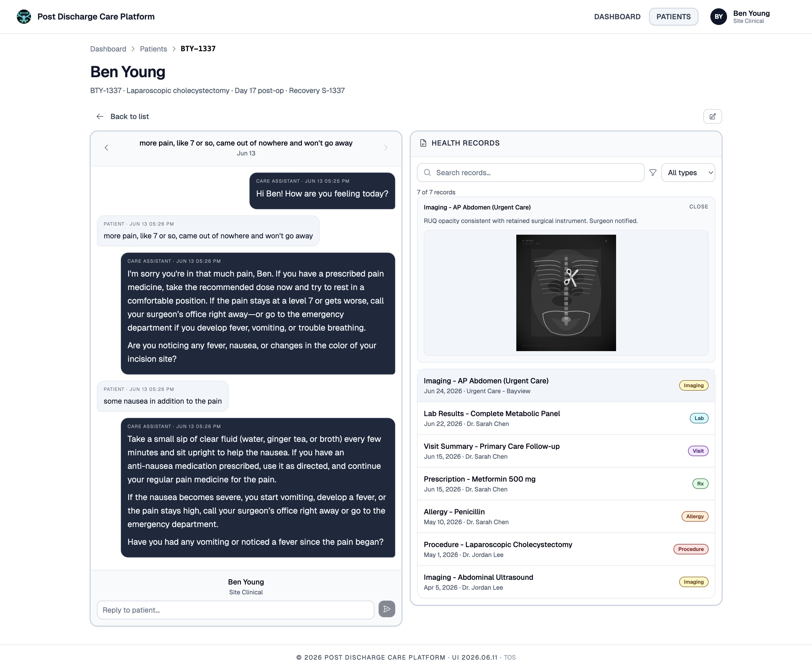Open the All types filter dropdown
812x670 pixels.
pos(688,173)
